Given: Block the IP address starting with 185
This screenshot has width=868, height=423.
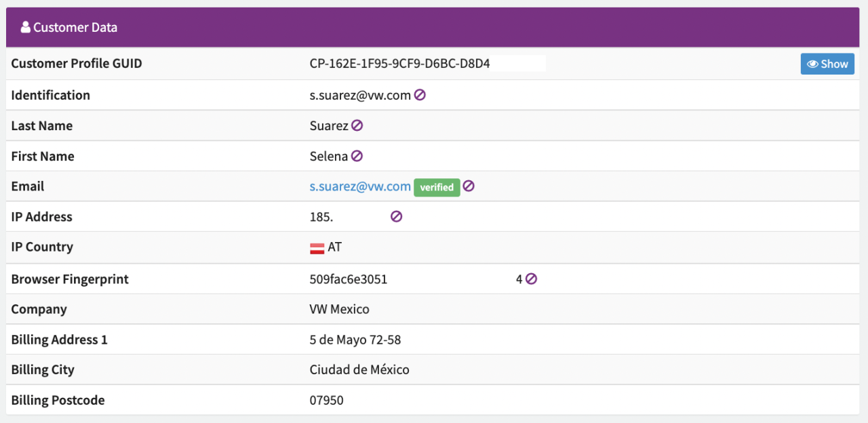Looking at the screenshot, I should click(x=397, y=216).
